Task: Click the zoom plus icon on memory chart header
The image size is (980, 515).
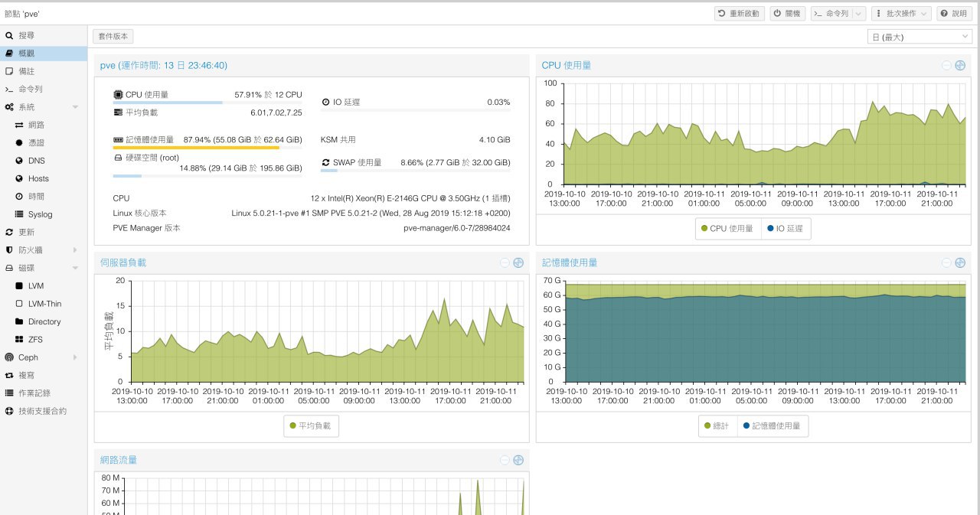Action: 960,262
